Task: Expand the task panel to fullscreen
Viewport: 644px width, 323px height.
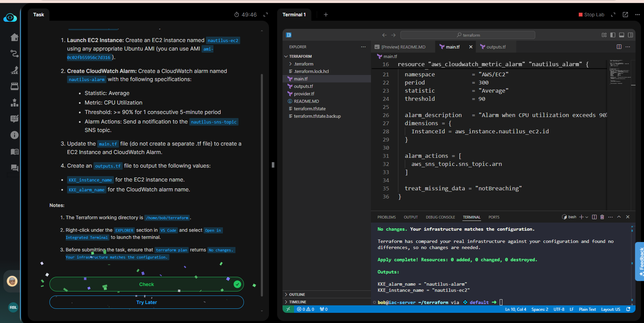Action: point(266,15)
